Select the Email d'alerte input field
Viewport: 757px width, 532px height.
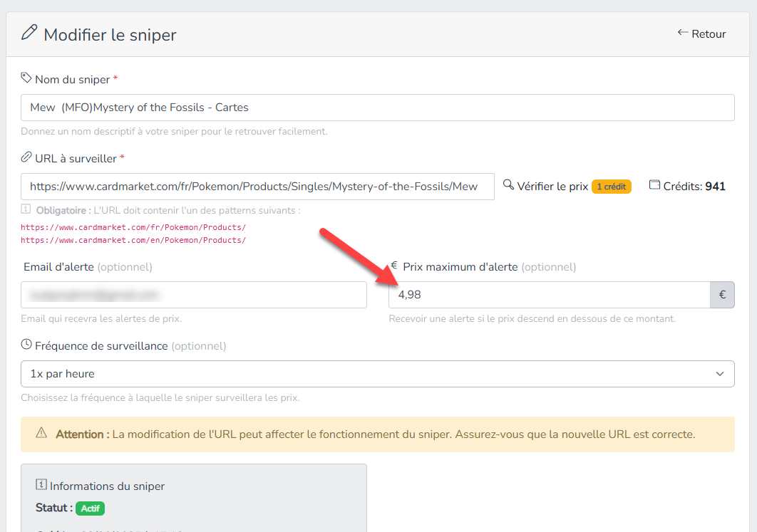coord(194,295)
